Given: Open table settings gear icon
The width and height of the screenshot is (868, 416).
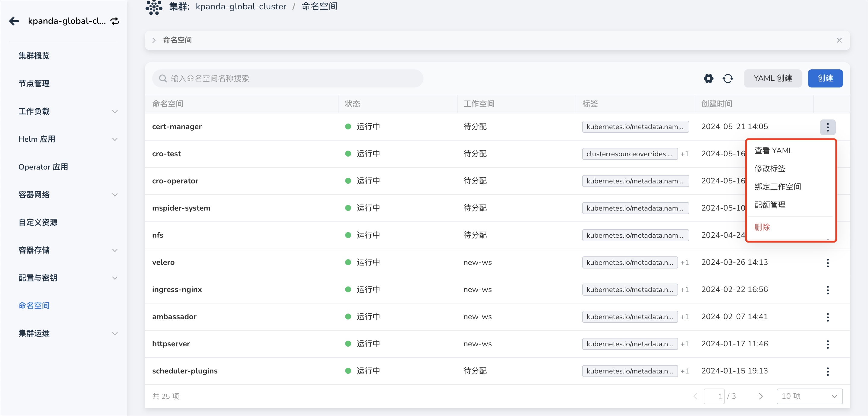Looking at the screenshot, I should pyautogui.click(x=708, y=79).
